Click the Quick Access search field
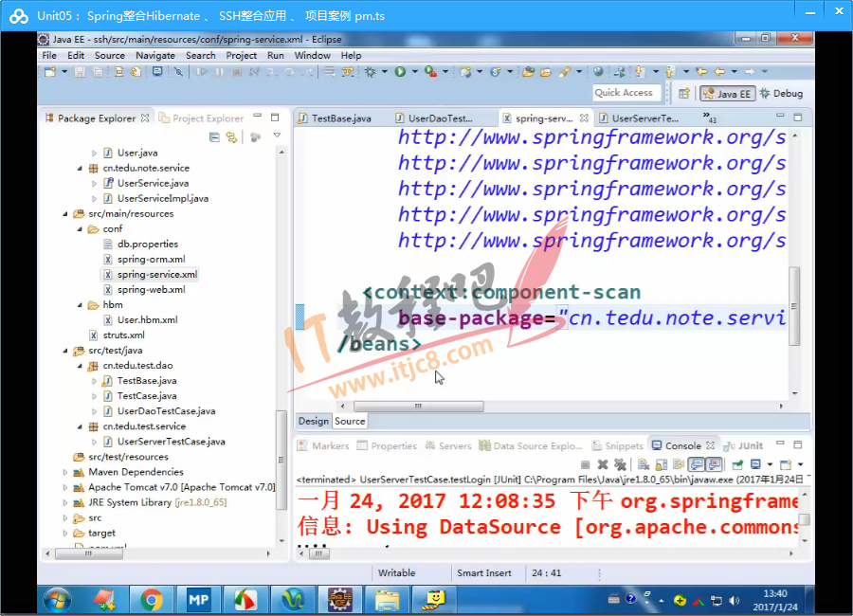Image resolution: width=853 pixels, height=616 pixels. pos(626,93)
